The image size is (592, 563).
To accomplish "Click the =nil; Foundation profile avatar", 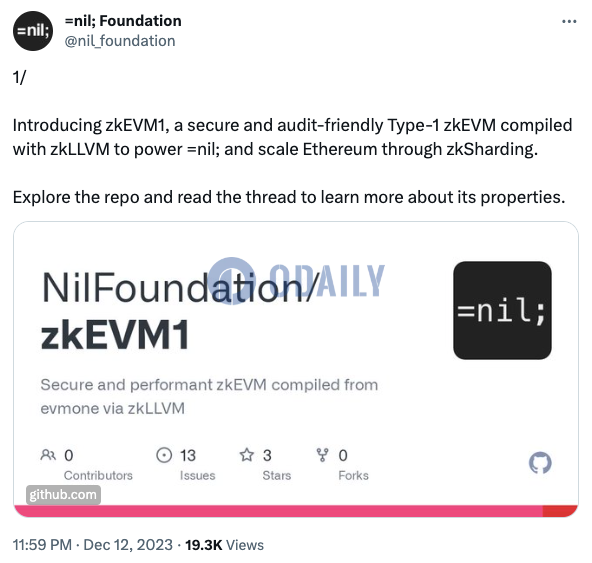I will (x=33, y=31).
